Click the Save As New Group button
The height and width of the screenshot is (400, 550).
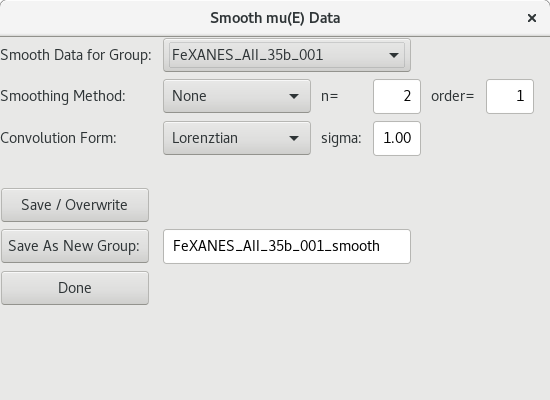[75, 246]
